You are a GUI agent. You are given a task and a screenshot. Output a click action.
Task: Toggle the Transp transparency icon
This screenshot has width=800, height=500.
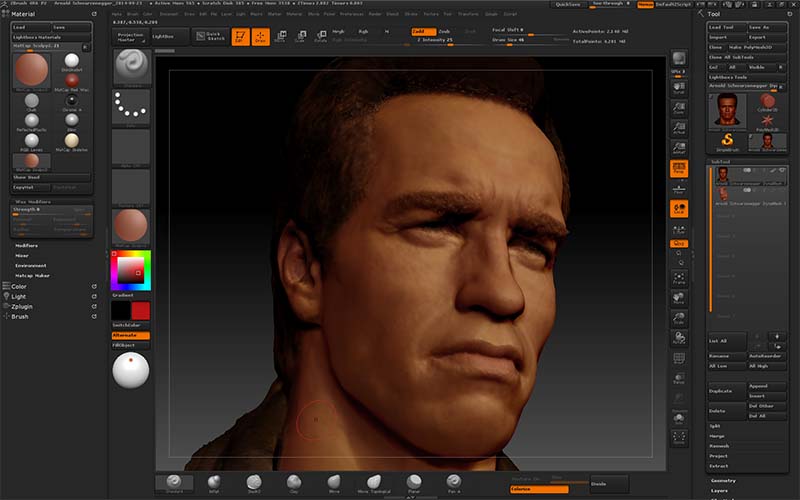679,379
